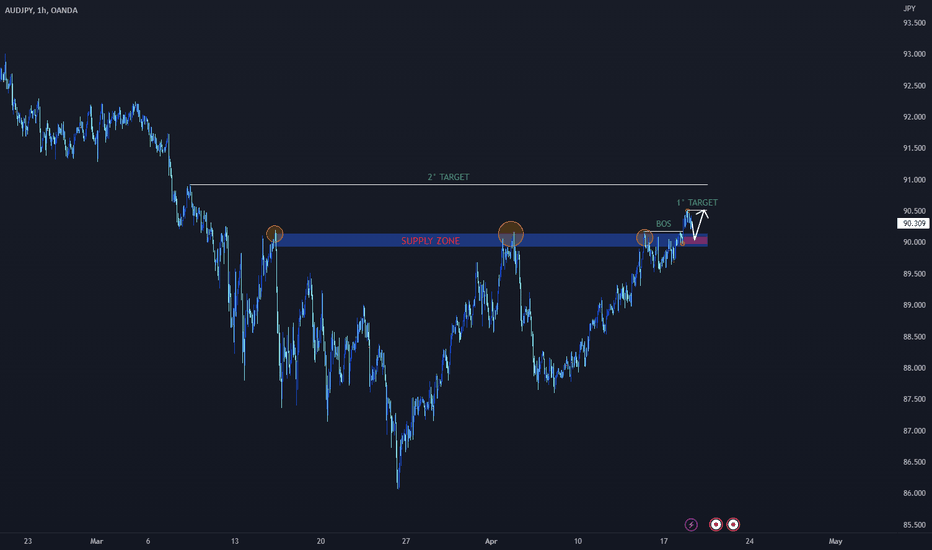Viewport: 932px width, 550px height.
Task: Click the 88.500 price scale label
Action: click(914, 337)
